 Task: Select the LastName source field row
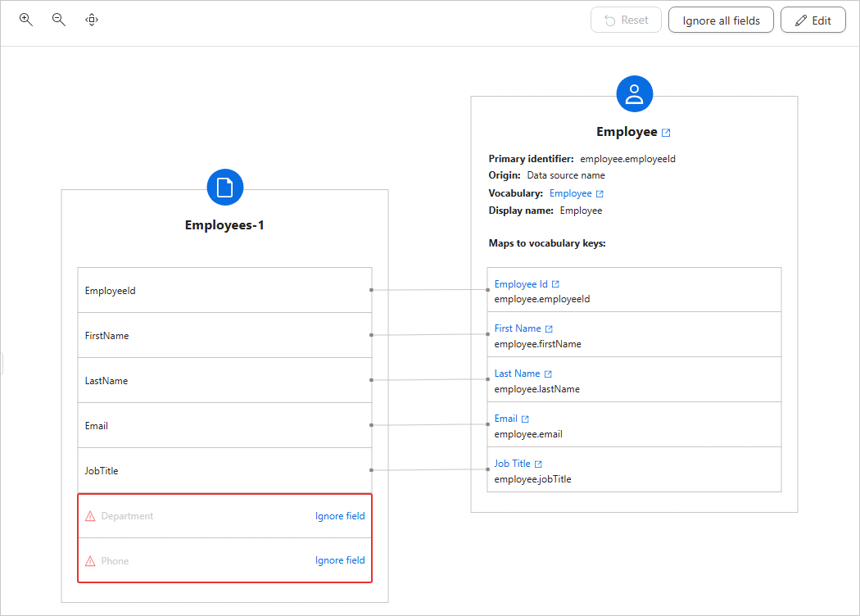point(225,380)
